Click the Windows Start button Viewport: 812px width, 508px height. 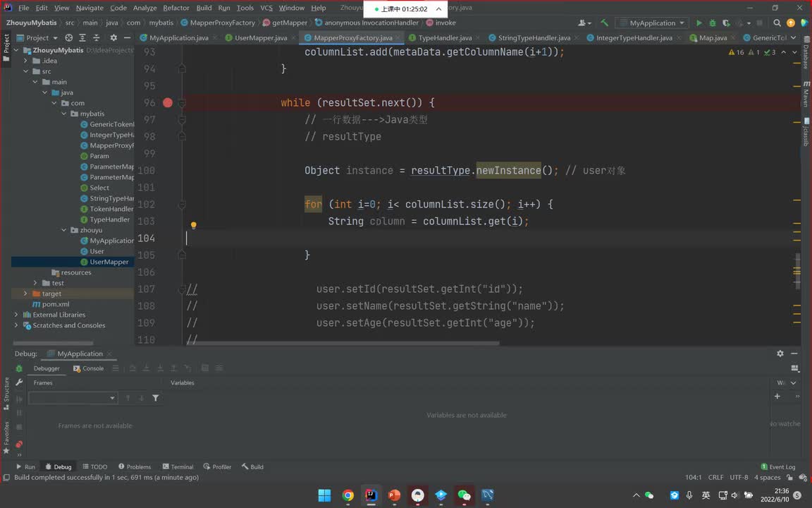point(325,495)
